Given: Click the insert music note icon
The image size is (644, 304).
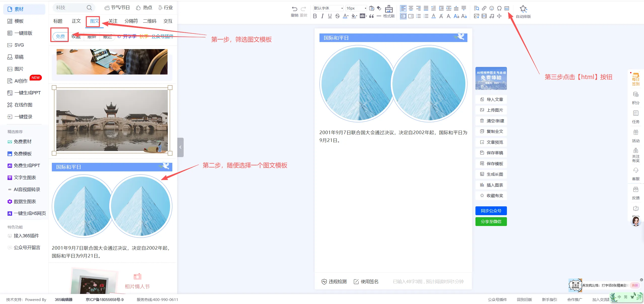Looking at the screenshot, I should [x=492, y=16].
